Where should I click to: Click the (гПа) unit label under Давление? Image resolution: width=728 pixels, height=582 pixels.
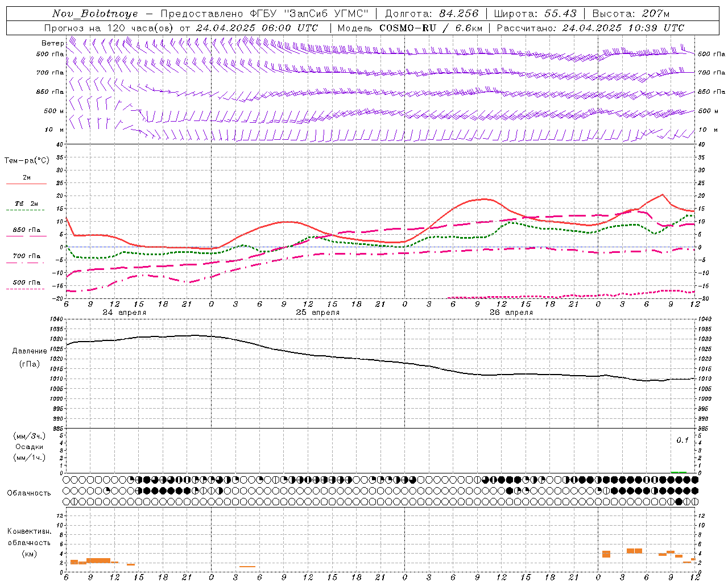click(x=30, y=364)
